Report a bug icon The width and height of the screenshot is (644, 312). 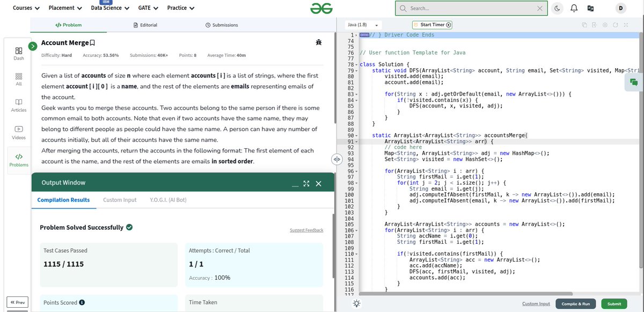319,42
